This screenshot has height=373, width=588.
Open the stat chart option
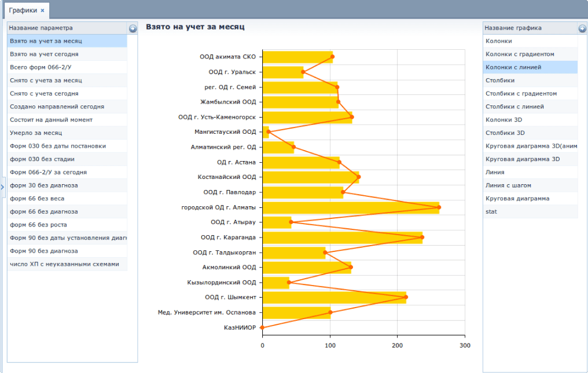[530, 211]
